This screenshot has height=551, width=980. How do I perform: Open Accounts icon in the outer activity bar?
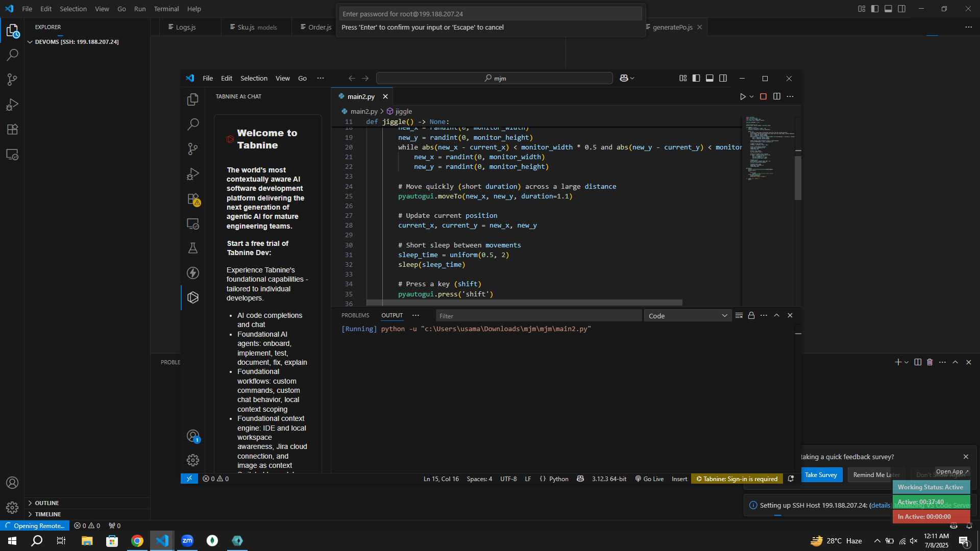[x=12, y=483]
